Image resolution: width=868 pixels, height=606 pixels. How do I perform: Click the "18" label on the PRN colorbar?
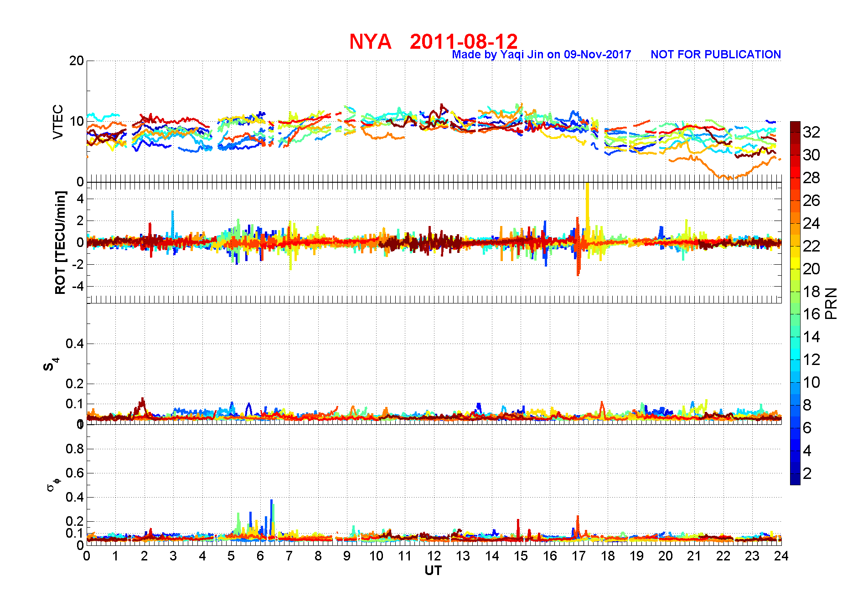point(811,292)
